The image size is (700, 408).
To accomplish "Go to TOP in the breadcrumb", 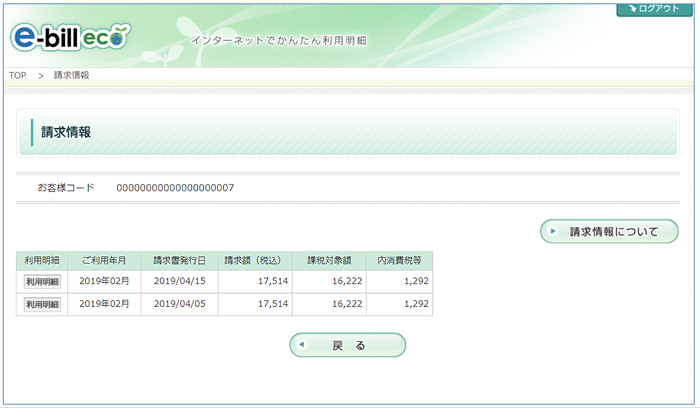I will point(17,76).
